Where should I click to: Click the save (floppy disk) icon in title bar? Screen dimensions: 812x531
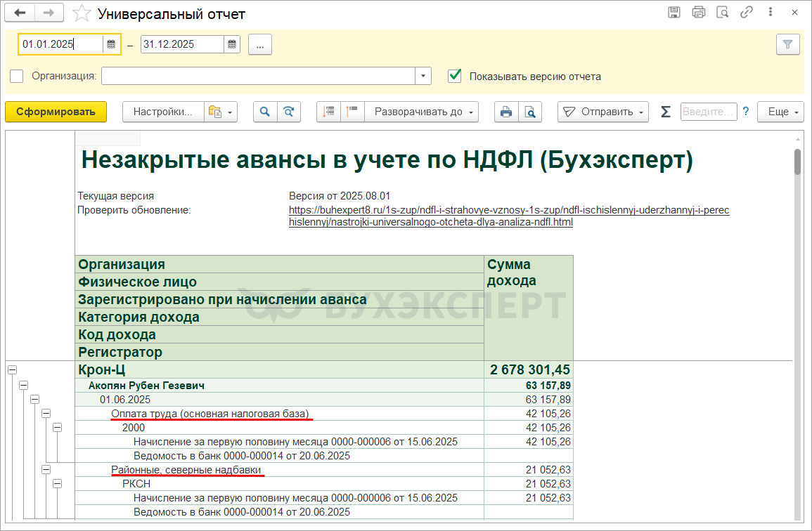point(674,13)
